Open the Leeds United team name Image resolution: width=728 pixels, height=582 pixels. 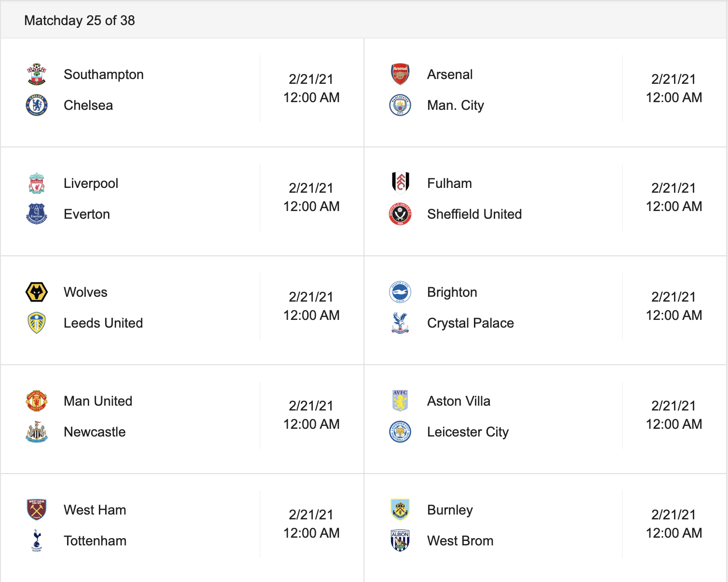[103, 323]
